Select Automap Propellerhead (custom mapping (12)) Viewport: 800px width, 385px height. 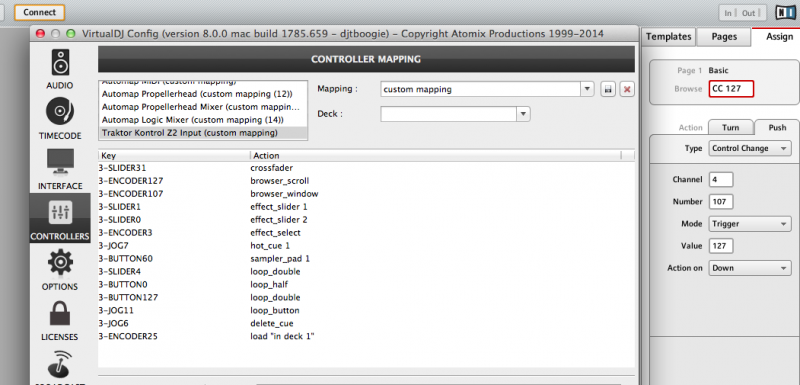203,94
